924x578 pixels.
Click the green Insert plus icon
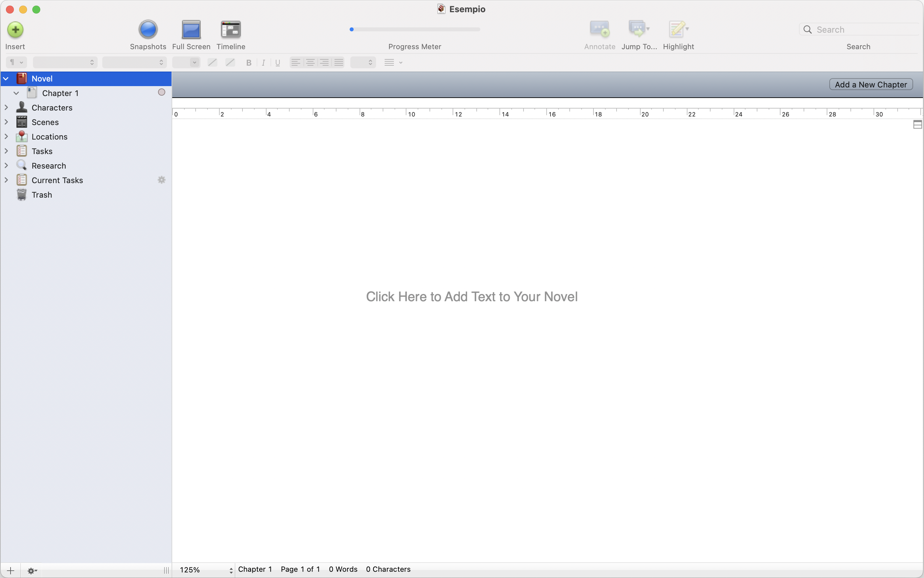(15, 30)
